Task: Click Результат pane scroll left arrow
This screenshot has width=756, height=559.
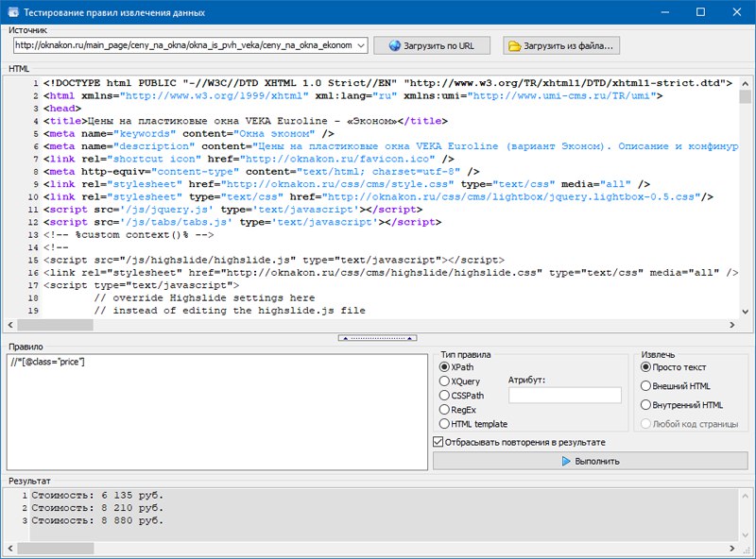Action: (10, 549)
